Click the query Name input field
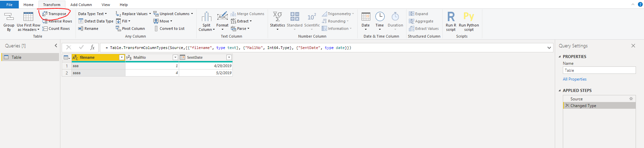 coord(599,70)
